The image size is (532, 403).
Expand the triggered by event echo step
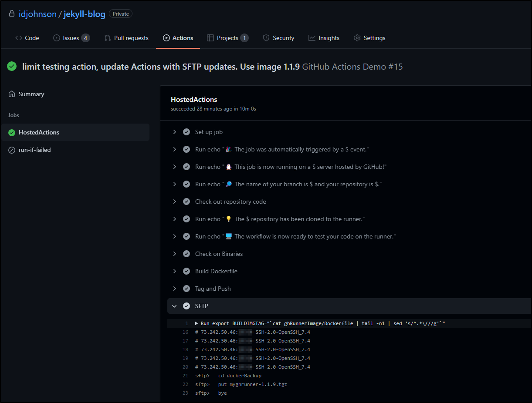(174, 149)
